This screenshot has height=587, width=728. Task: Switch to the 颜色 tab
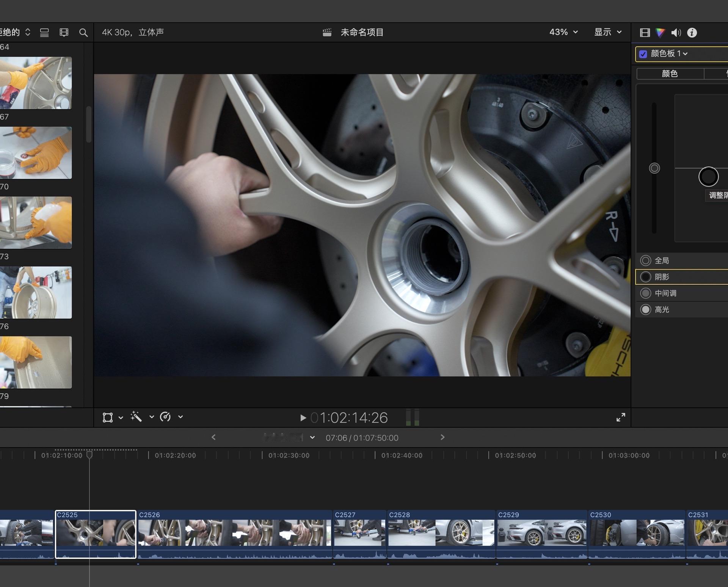[x=670, y=74]
